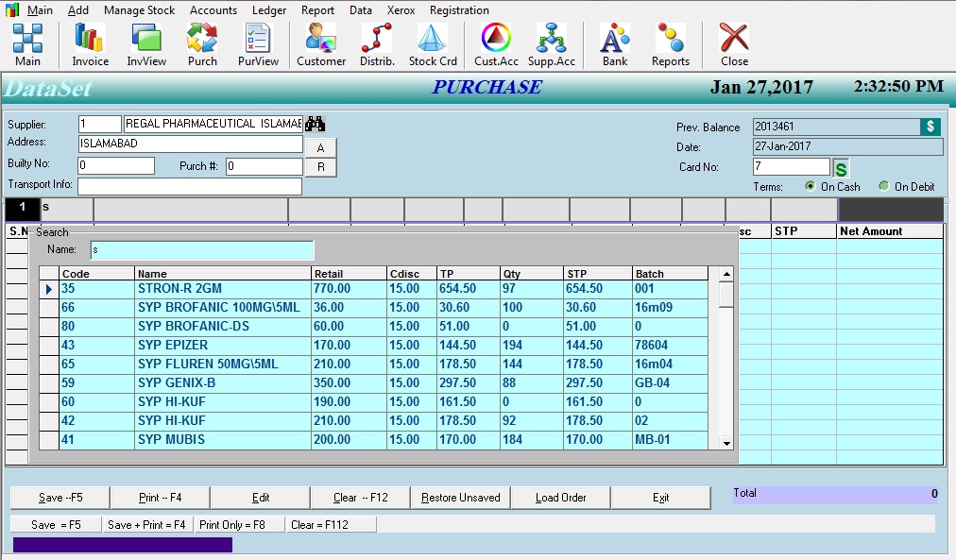The image size is (956, 560).
Task: Click the Transport Info field
Action: (190, 186)
